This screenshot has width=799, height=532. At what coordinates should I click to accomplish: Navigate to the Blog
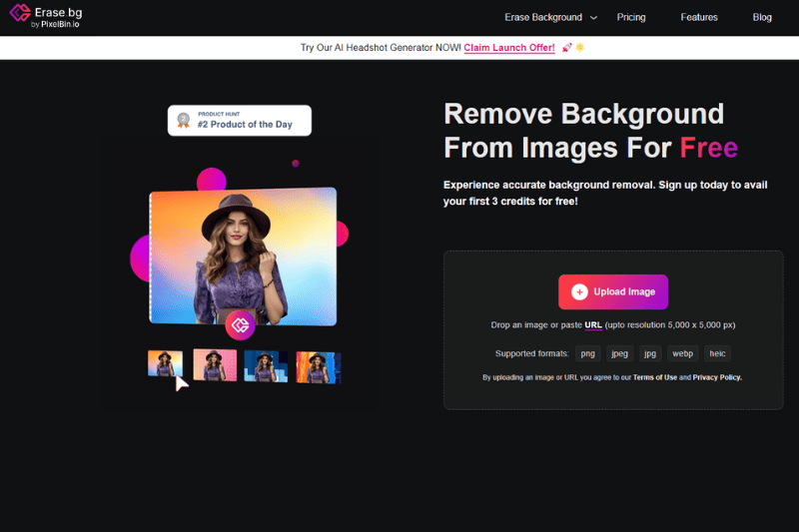pyautogui.click(x=762, y=17)
